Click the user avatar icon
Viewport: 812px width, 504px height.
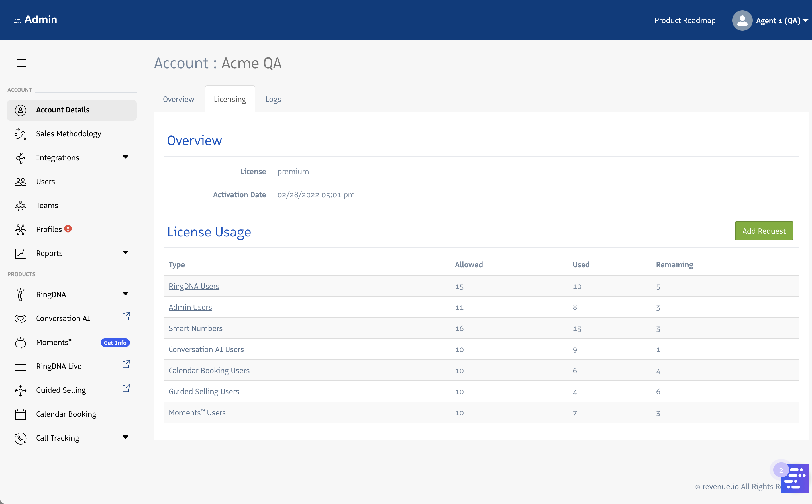tap(742, 21)
